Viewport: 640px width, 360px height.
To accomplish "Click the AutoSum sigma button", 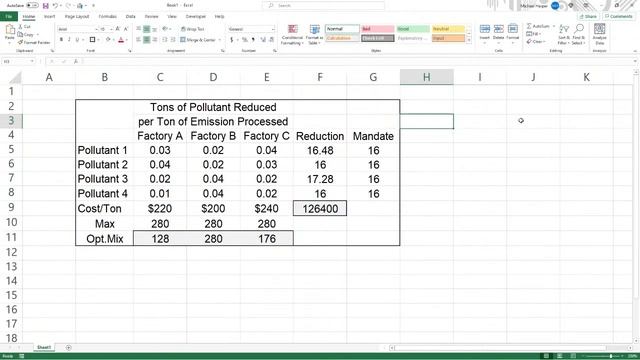I will [x=538, y=26].
